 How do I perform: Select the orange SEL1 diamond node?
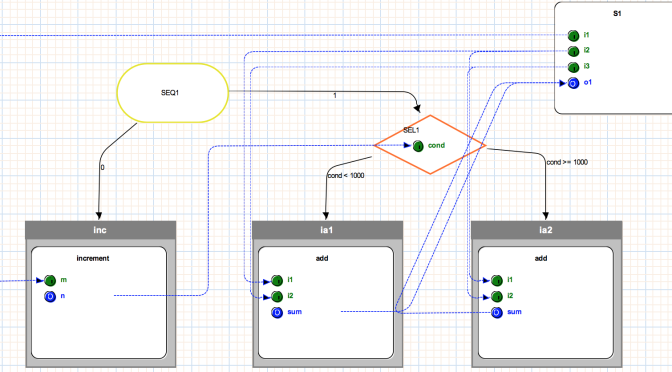[x=430, y=145]
